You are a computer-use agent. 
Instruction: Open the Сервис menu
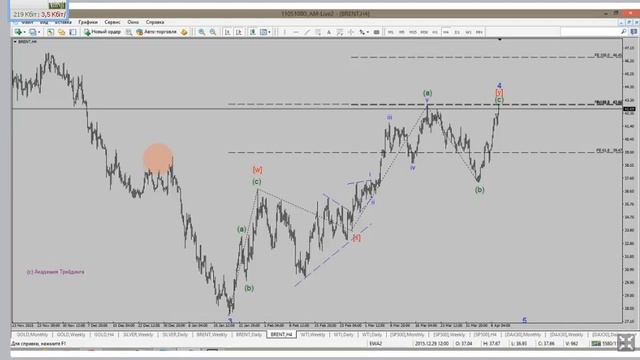tap(112, 22)
